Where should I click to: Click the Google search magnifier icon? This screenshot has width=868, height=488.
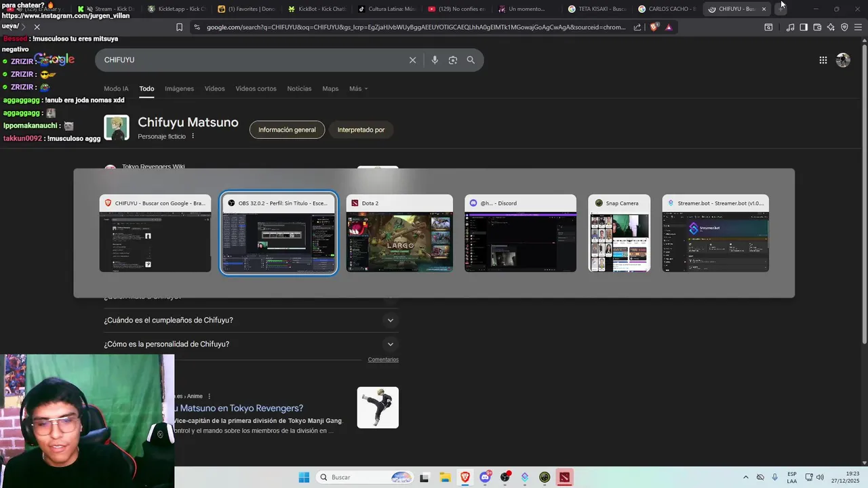[x=471, y=60]
